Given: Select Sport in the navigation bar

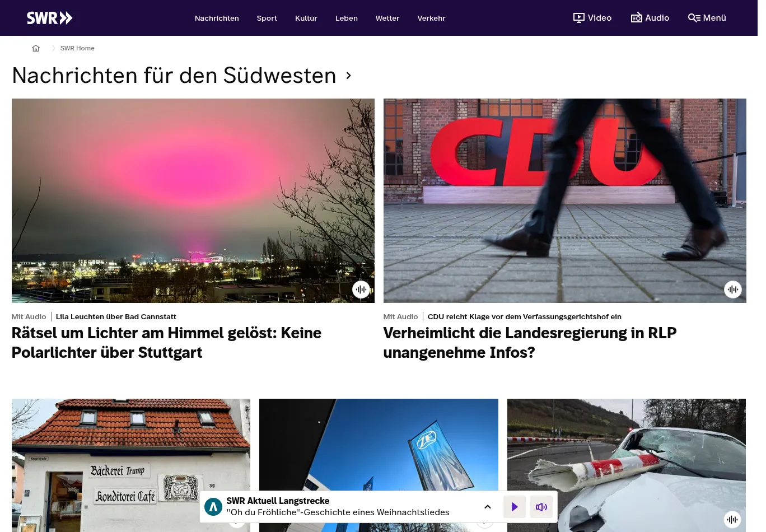Looking at the screenshot, I should point(267,18).
